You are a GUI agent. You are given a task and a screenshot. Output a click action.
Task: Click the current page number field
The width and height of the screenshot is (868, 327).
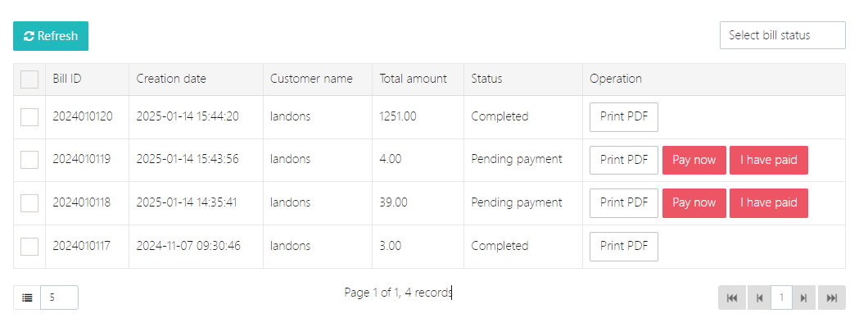pos(782,297)
